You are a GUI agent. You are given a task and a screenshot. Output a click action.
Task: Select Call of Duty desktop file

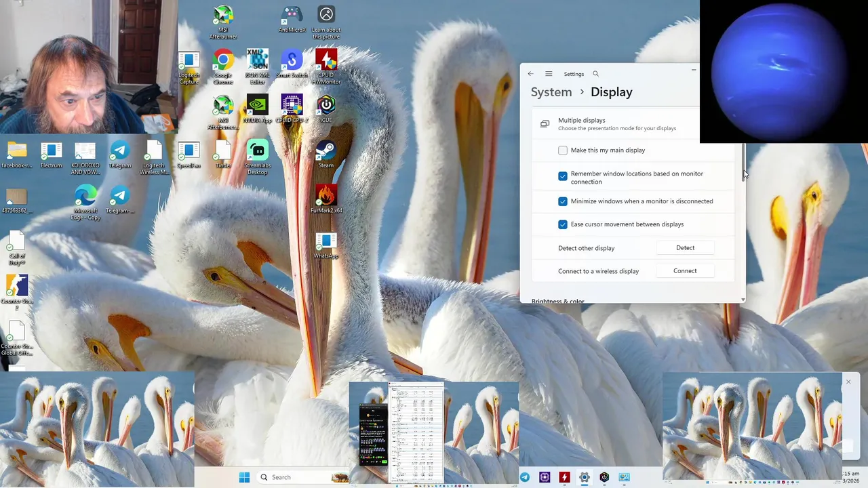[x=17, y=248]
